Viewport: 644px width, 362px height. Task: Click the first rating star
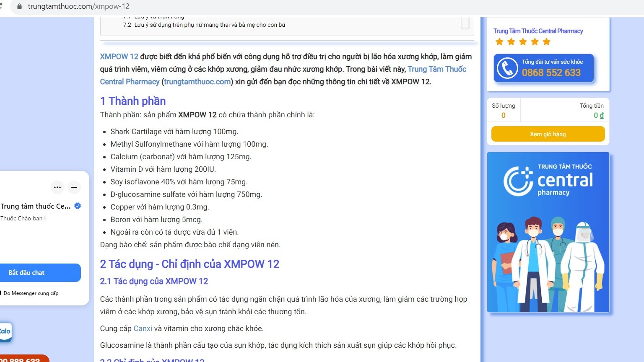click(499, 42)
